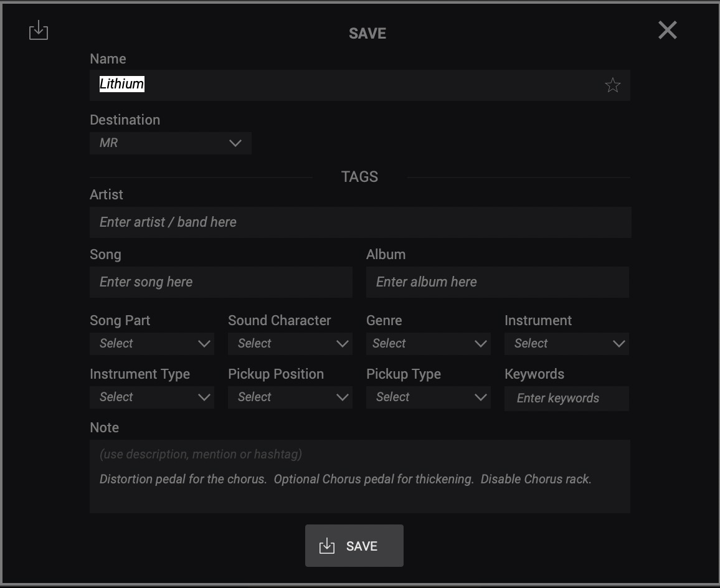Open the Instrument select dropdown
Viewport: 720px width, 588px height.
click(x=566, y=344)
